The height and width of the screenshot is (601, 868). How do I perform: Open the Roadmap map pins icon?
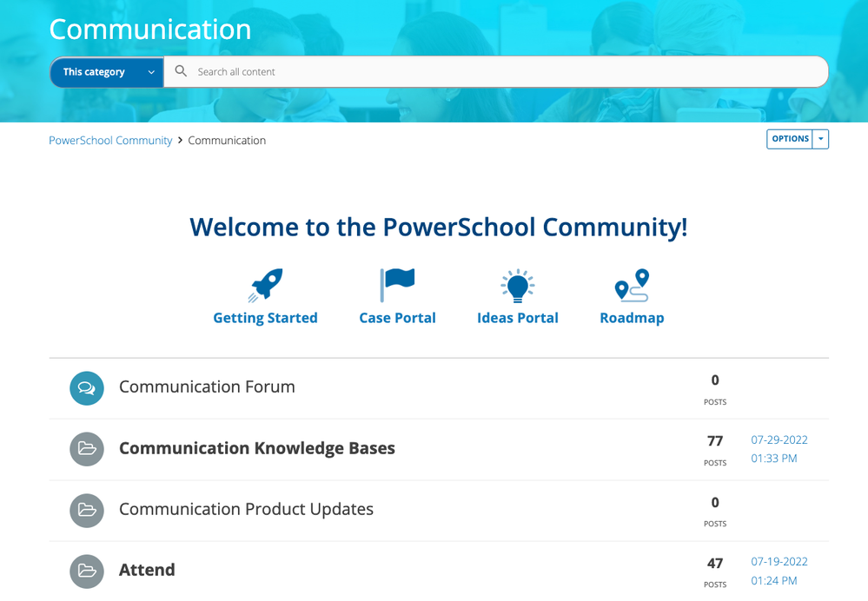[632, 285]
